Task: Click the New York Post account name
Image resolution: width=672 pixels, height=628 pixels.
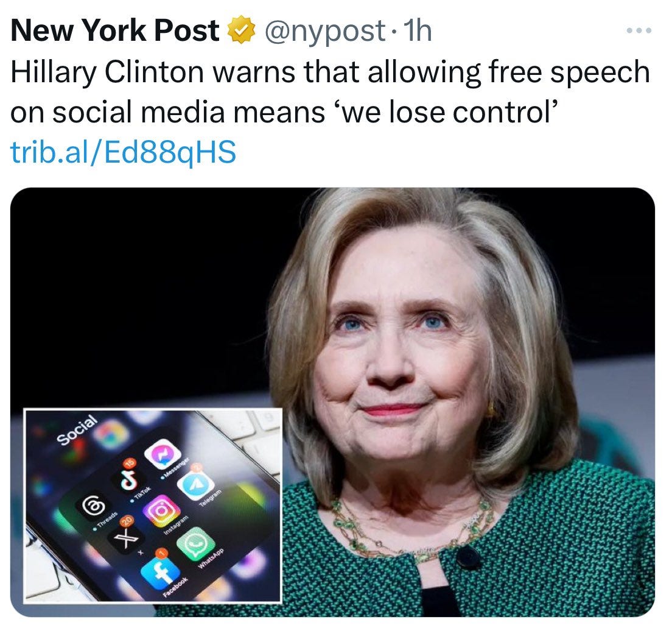Action: [115, 30]
